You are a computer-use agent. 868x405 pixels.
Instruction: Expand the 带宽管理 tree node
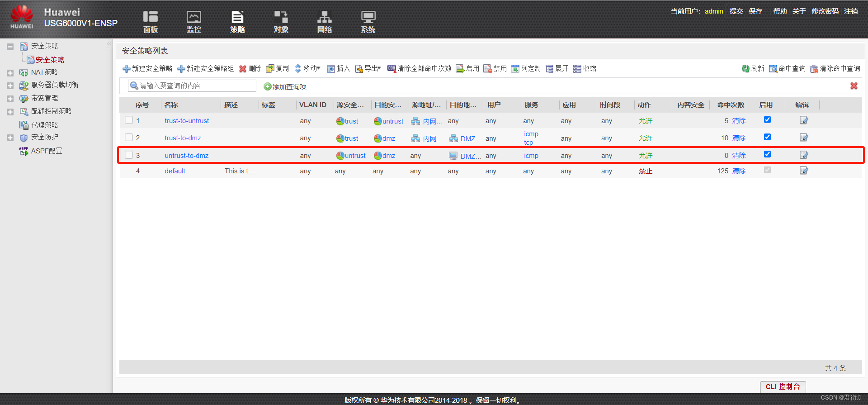[10, 99]
